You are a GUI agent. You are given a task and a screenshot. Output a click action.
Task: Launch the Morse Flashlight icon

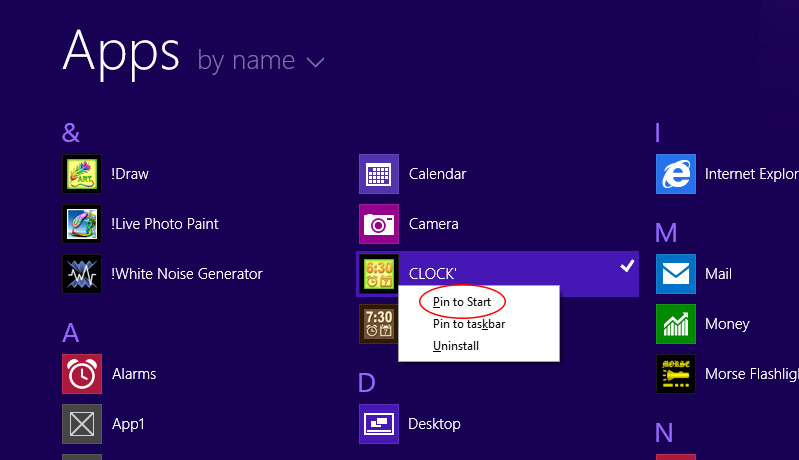[x=676, y=373]
